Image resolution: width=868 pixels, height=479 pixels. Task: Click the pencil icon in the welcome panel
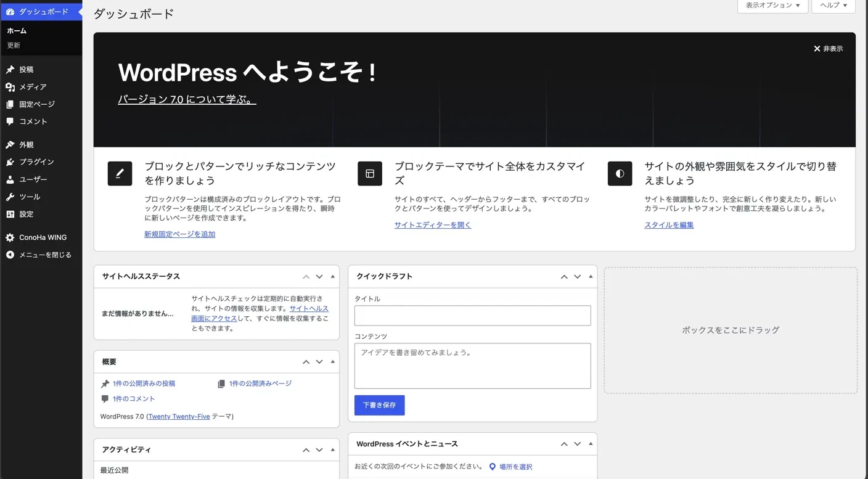pos(120,173)
